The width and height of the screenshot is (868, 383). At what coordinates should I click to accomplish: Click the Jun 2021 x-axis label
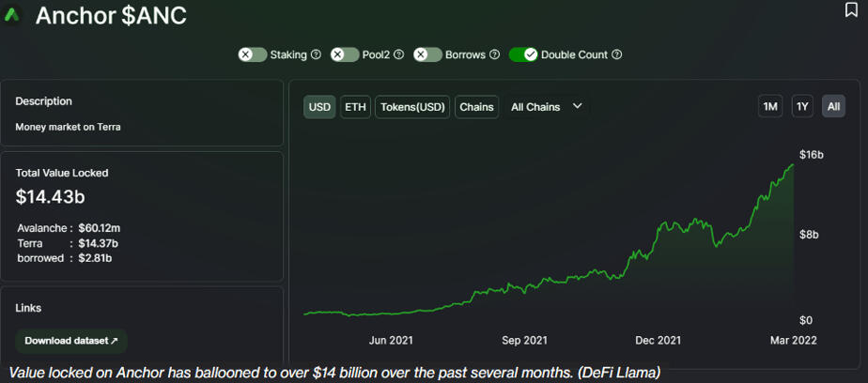click(x=391, y=340)
